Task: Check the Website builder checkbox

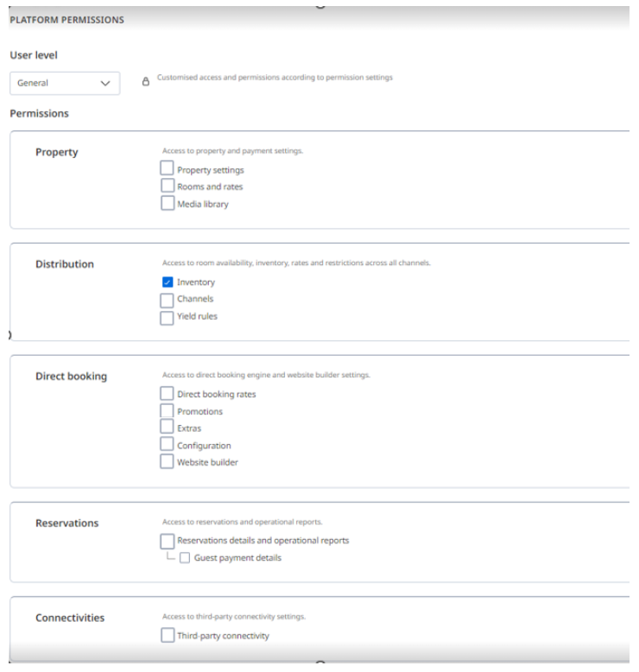Action: tap(168, 462)
